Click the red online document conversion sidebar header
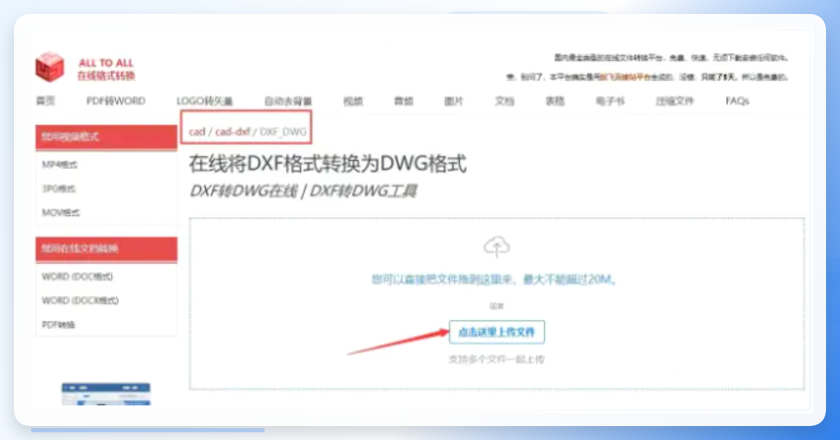The height and width of the screenshot is (440, 840). (106, 249)
